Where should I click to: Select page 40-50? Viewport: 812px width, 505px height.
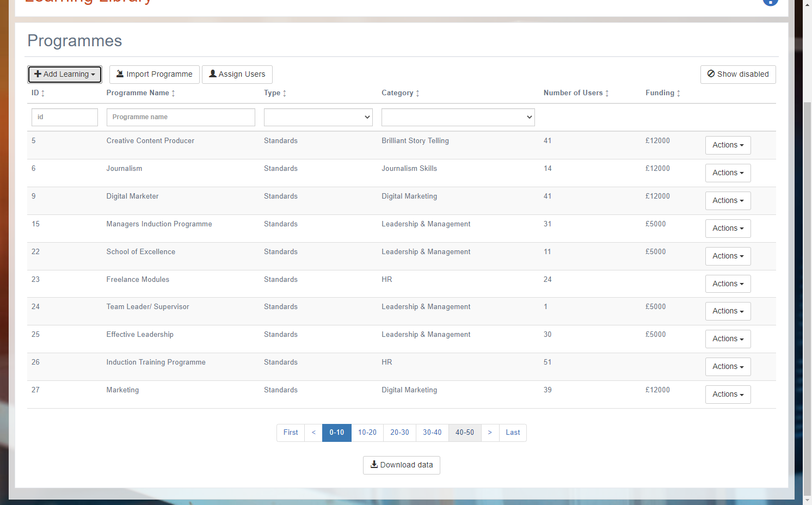coord(465,433)
